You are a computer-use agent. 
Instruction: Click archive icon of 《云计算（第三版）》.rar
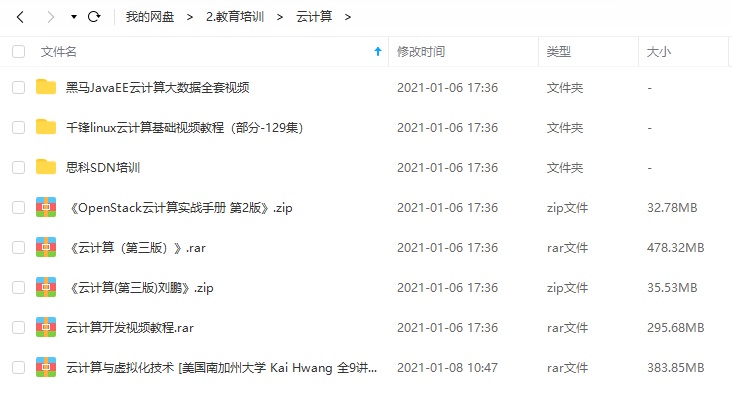click(x=46, y=247)
